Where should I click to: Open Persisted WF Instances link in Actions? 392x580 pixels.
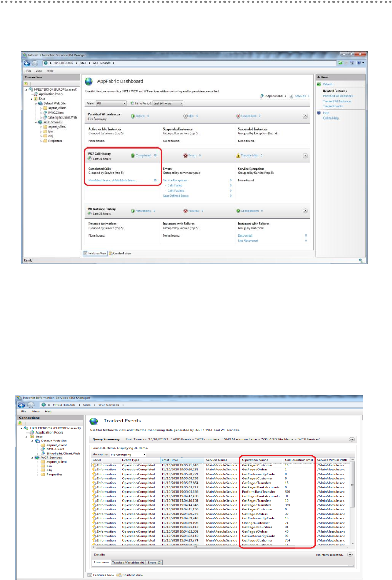coord(338,96)
